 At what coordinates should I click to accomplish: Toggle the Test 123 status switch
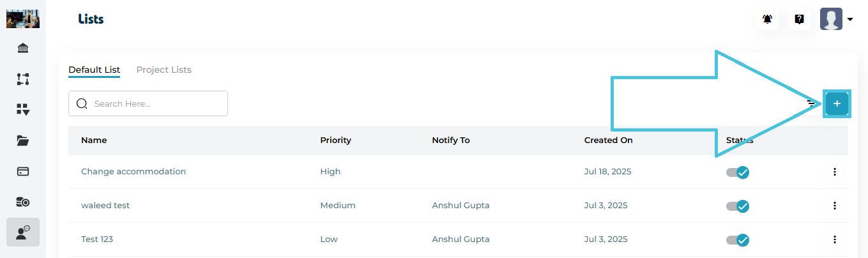(x=738, y=239)
